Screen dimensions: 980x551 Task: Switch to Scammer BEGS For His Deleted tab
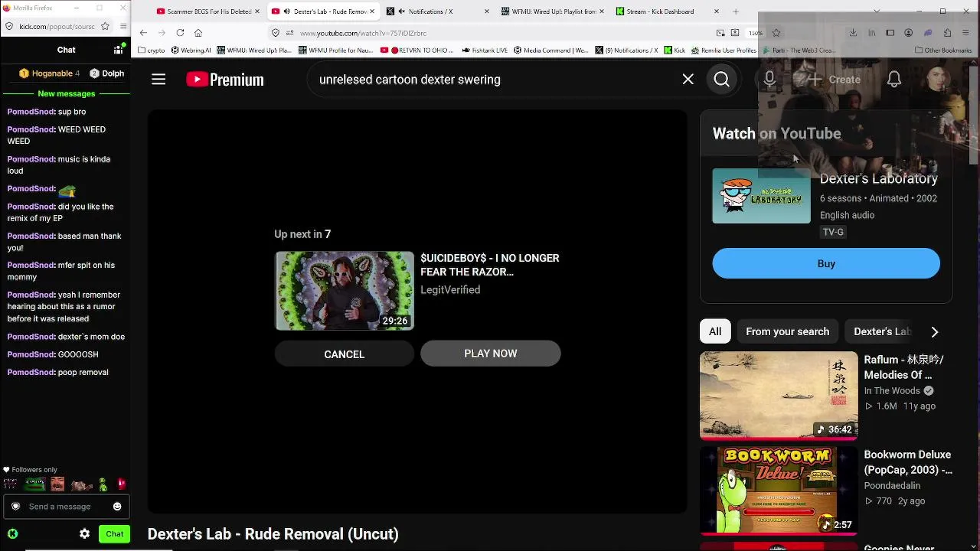tap(208, 11)
